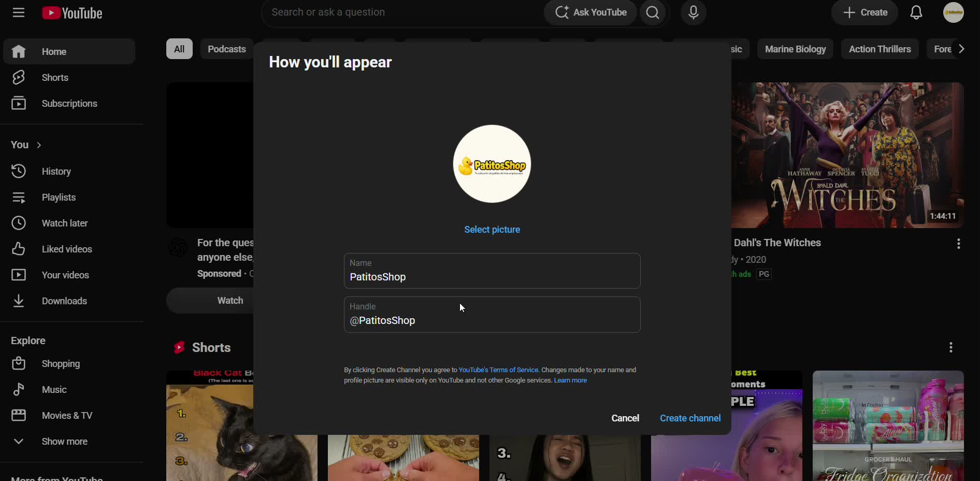Activate voice search microphone
This screenshot has width=980, height=481.
pyautogui.click(x=693, y=12)
